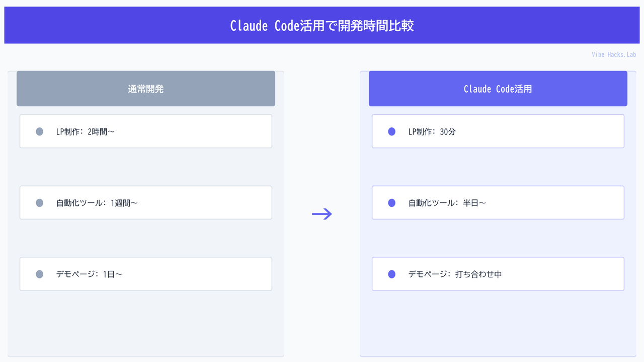Click purple bullet beside 'LP制作：30分'
Viewport: 644px width, 362px height.
tap(392, 131)
